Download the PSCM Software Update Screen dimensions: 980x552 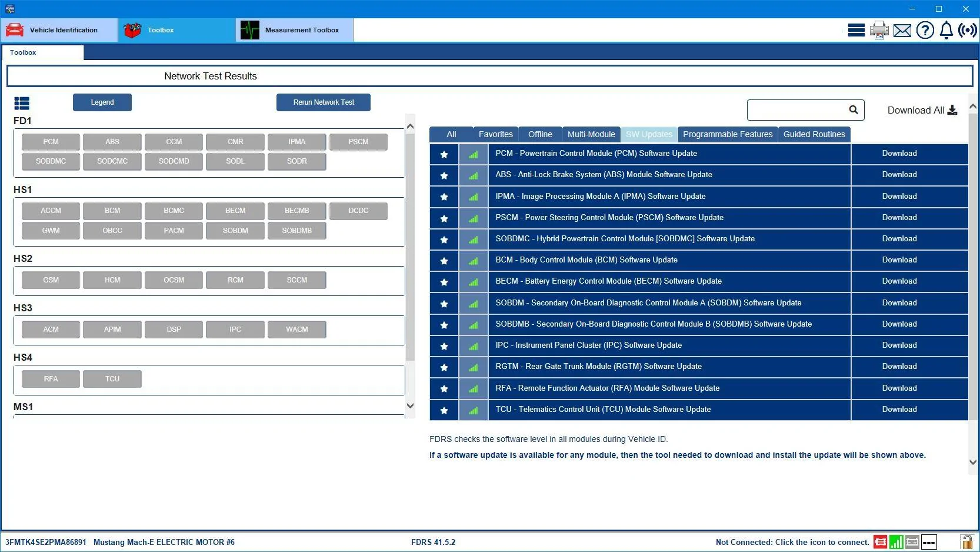(899, 218)
